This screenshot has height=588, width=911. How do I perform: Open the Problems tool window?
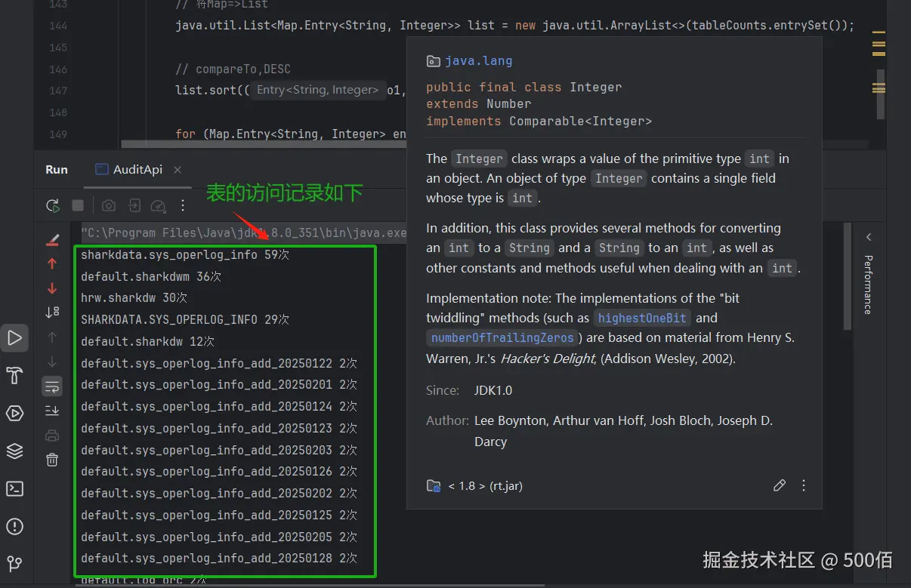(14, 526)
